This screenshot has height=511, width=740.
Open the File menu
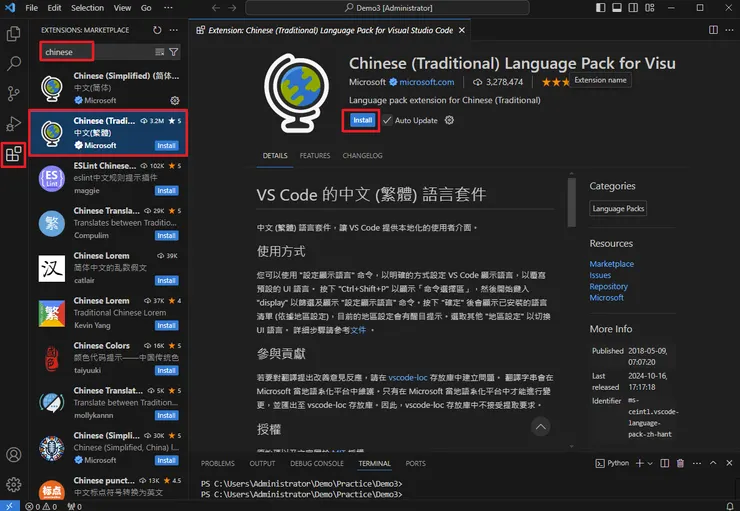32,8
